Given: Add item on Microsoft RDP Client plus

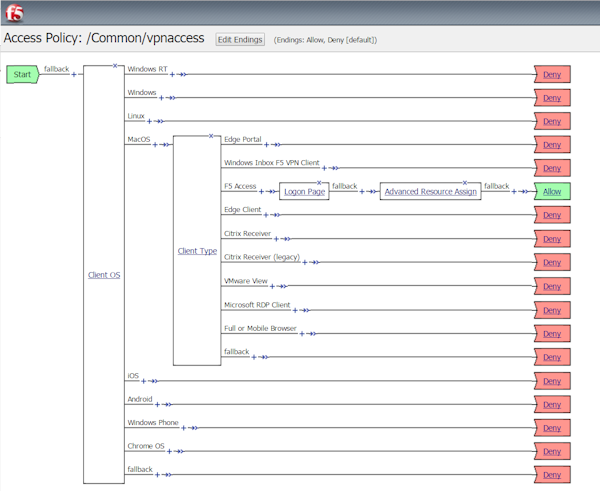Looking at the screenshot, I should (x=295, y=310).
